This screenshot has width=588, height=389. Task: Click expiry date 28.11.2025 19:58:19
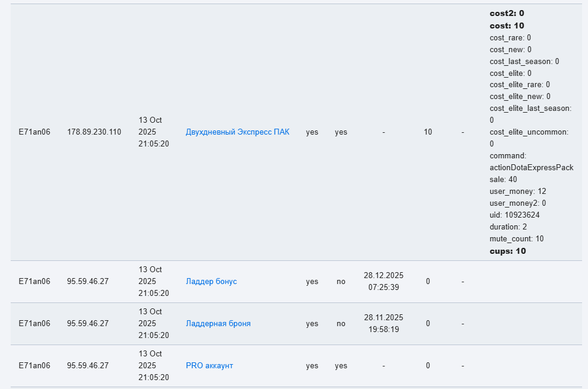(383, 324)
